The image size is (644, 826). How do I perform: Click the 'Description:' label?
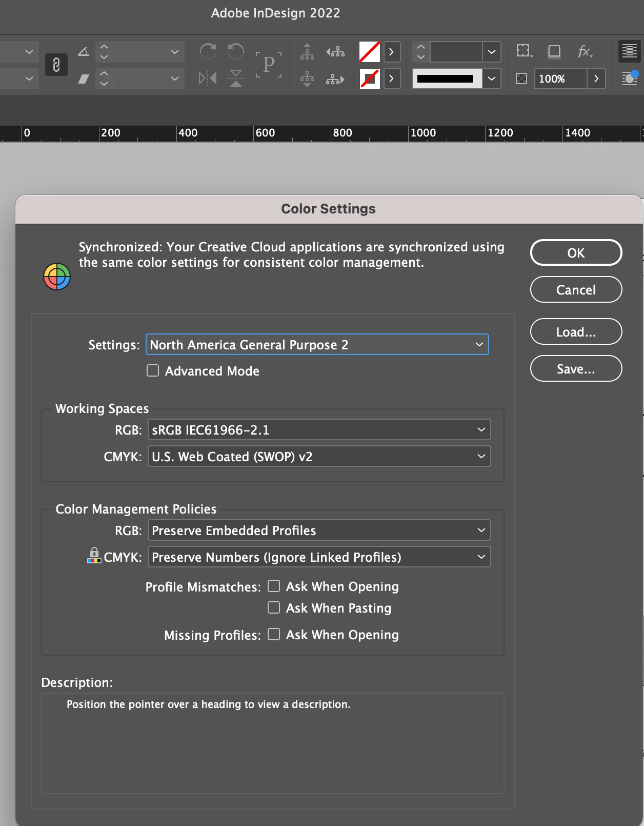[77, 682]
